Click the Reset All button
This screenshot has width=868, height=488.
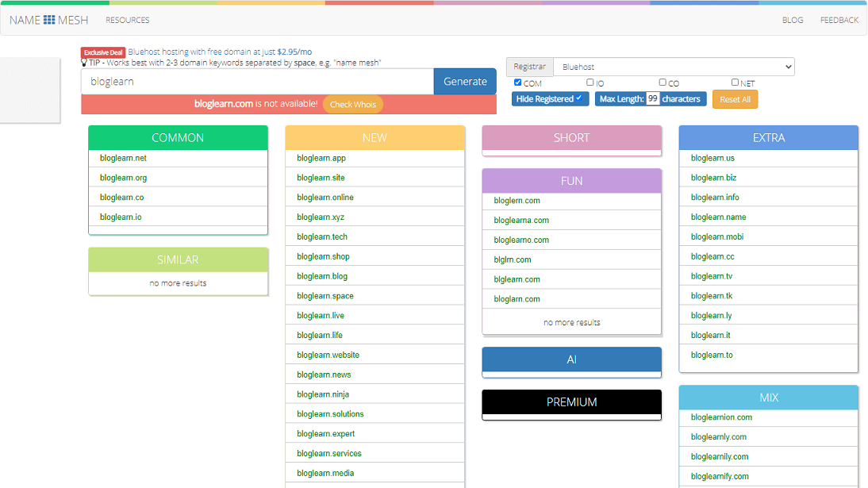tap(735, 100)
